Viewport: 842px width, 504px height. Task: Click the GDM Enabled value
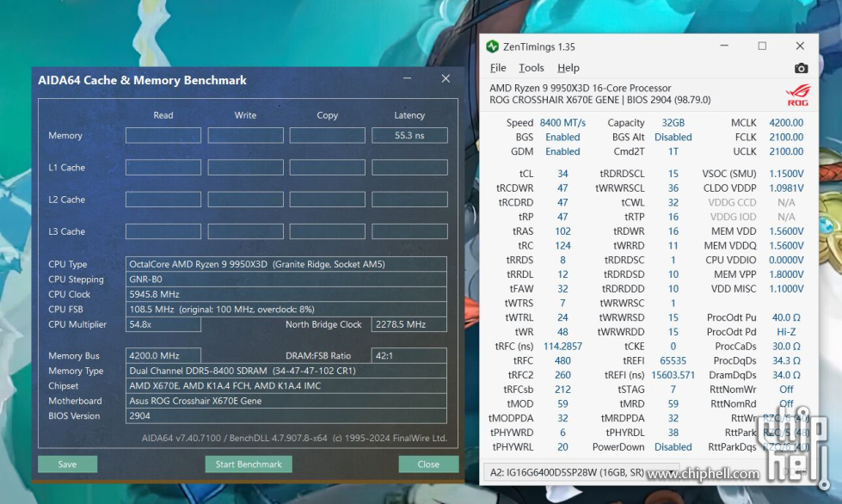pyautogui.click(x=562, y=151)
